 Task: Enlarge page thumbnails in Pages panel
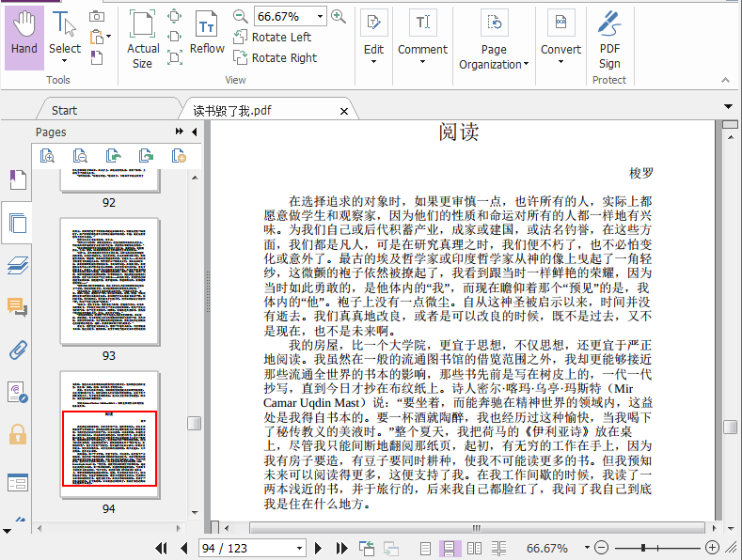point(47,156)
